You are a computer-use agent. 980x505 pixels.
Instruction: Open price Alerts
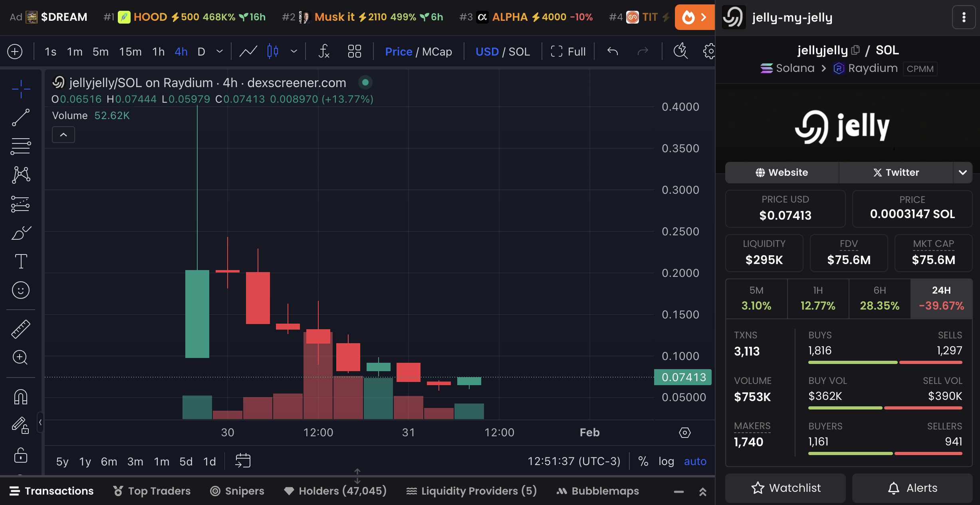[913, 488]
